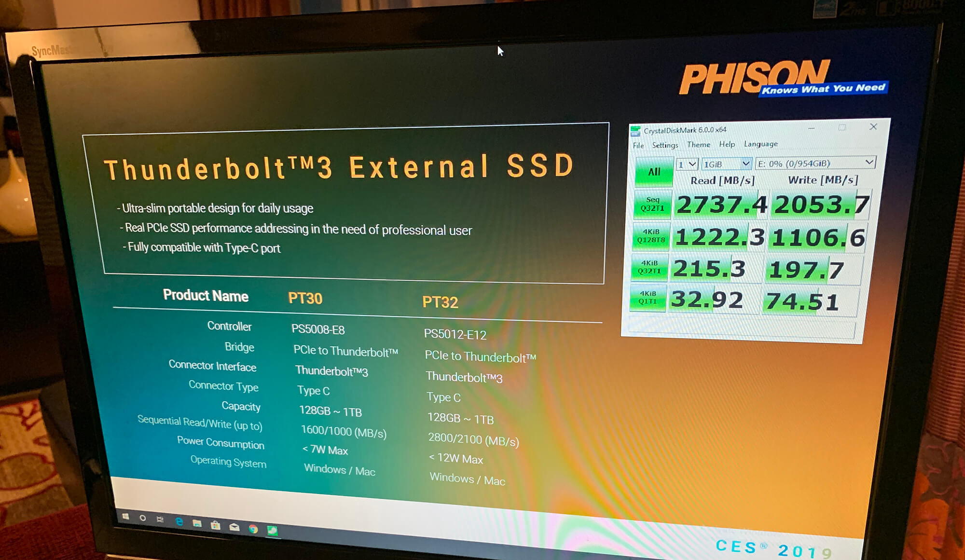Open the Help menu in CrystalDiskMark

pos(727,144)
